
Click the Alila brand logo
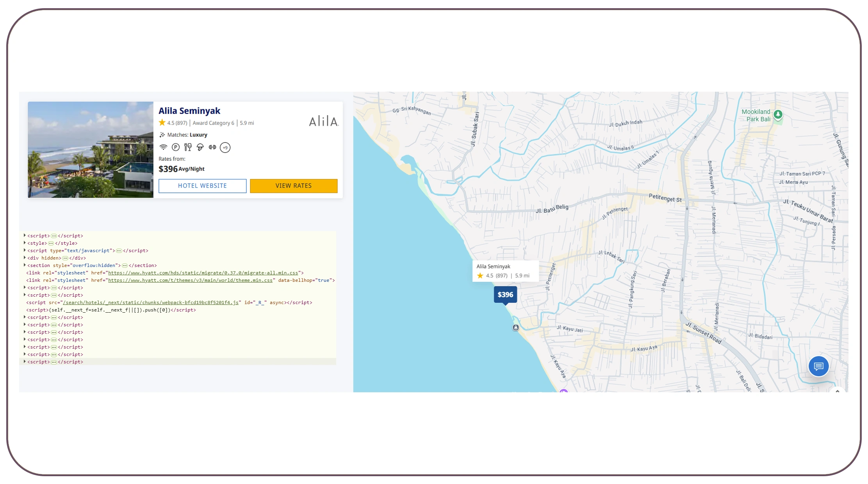click(323, 121)
